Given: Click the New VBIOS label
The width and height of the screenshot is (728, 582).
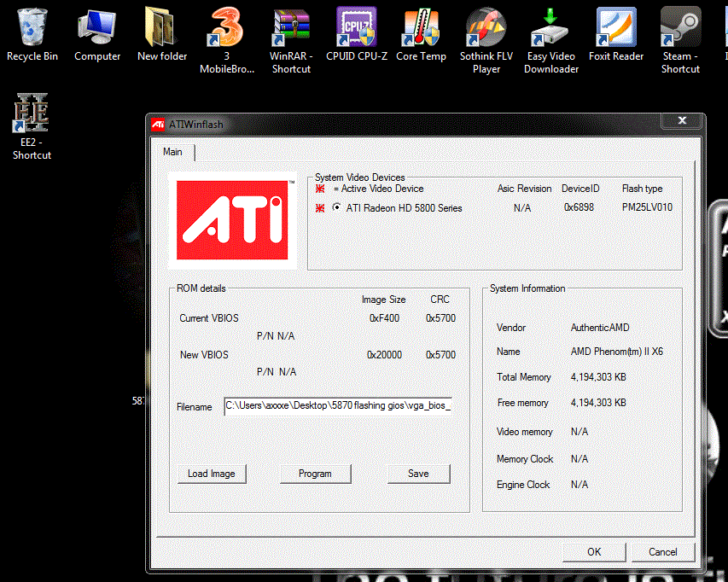Looking at the screenshot, I should [204, 355].
